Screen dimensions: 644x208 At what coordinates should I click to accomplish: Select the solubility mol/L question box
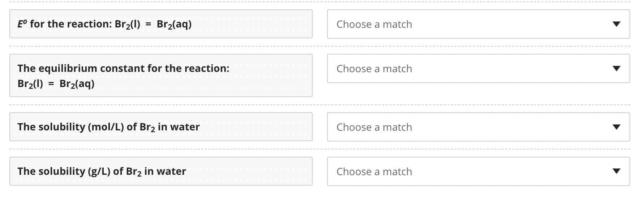(161, 127)
